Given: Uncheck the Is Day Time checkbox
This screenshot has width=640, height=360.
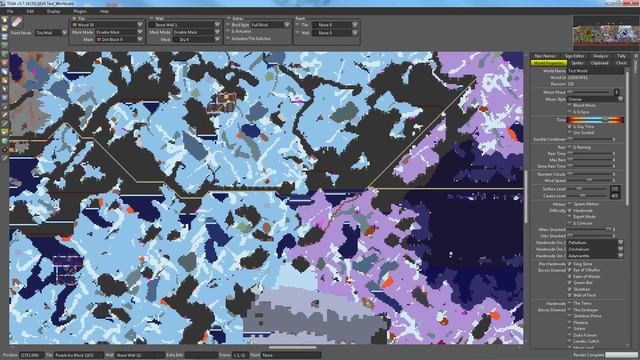Looking at the screenshot, I should [x=570, y=127].
